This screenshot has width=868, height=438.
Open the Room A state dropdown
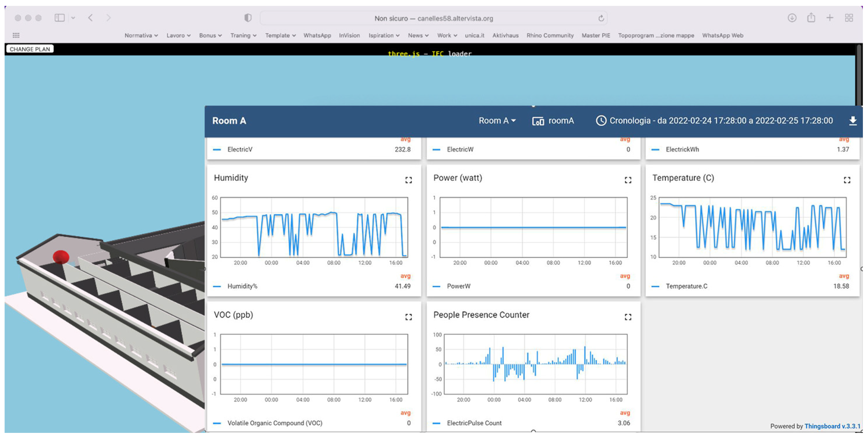click(x=497, y=121)
